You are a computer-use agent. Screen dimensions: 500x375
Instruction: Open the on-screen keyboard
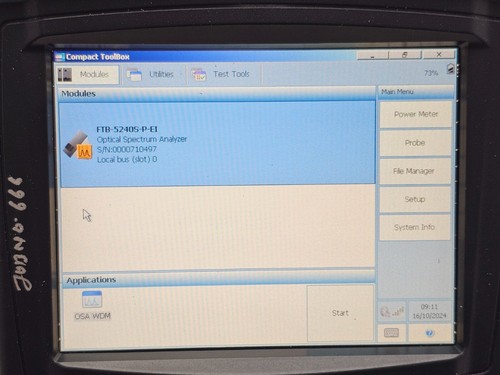pos(391,333)
